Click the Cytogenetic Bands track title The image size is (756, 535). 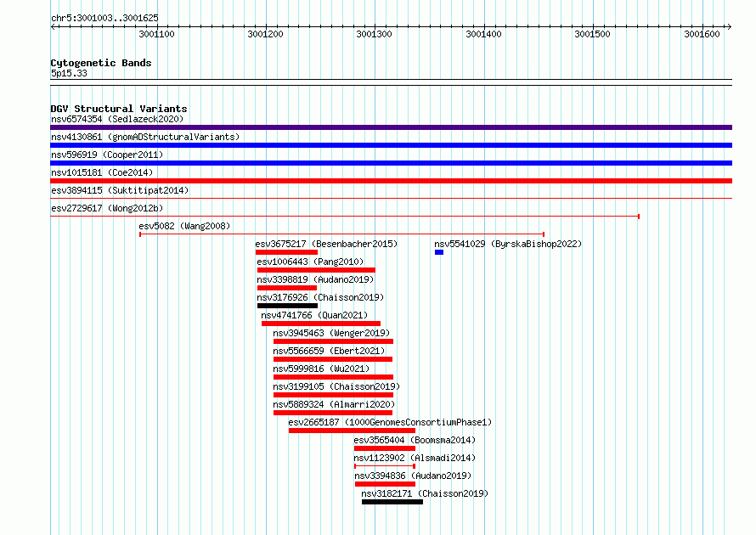101,63
